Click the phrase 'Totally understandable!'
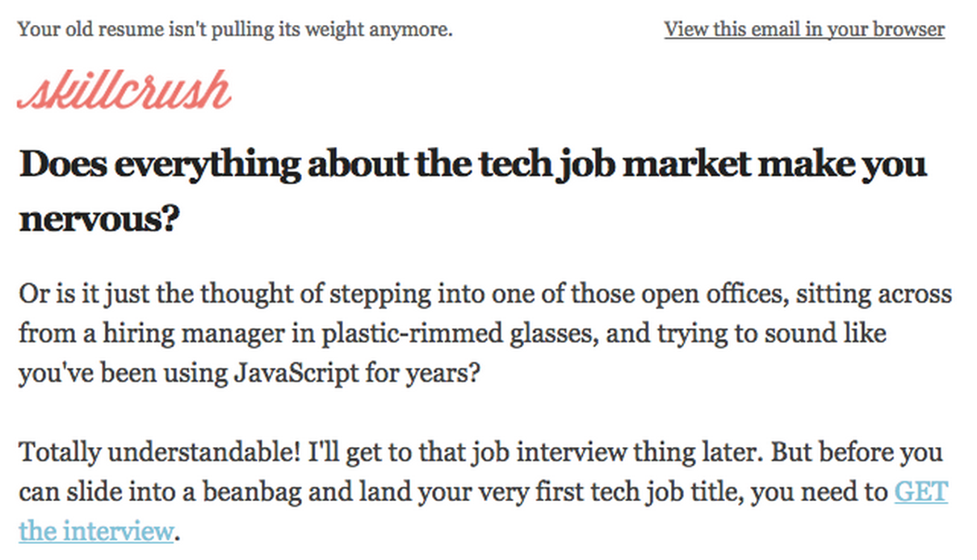977x560 pixels. 161,453
